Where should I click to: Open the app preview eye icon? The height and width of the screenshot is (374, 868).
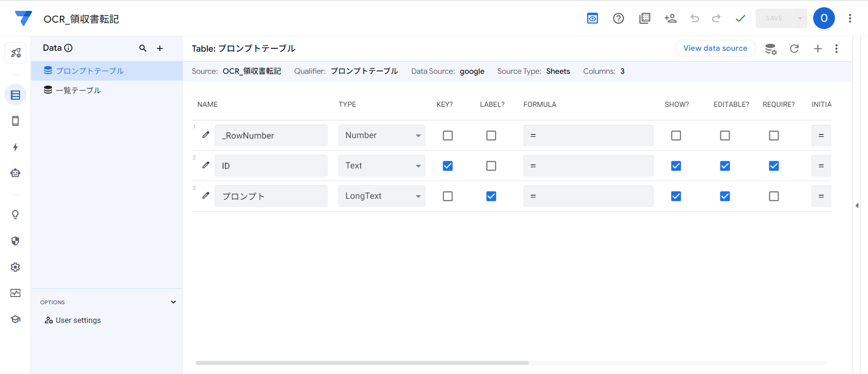click(592, 19)
